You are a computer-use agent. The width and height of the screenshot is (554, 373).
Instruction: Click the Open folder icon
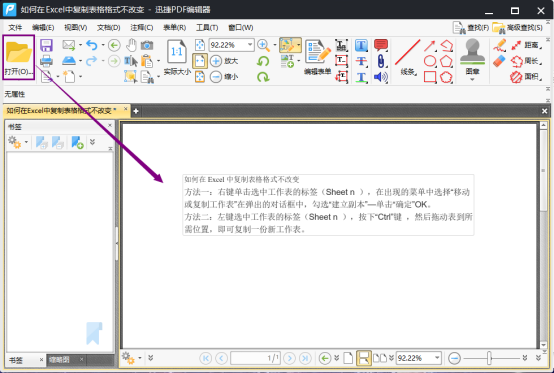18,53
